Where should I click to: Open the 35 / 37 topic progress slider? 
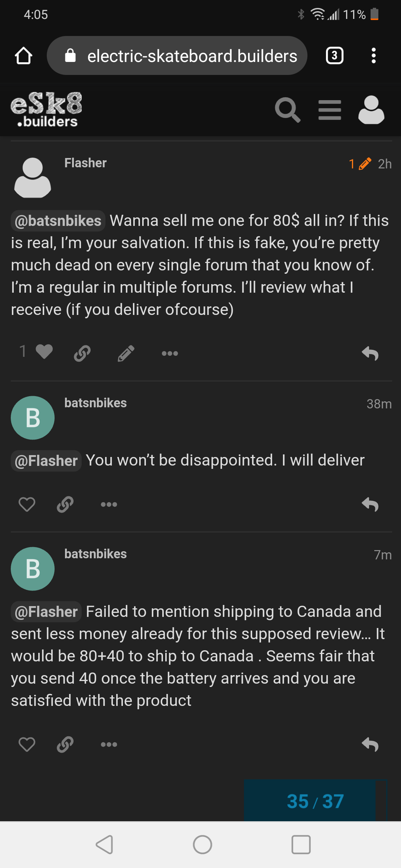coord(315,801)
